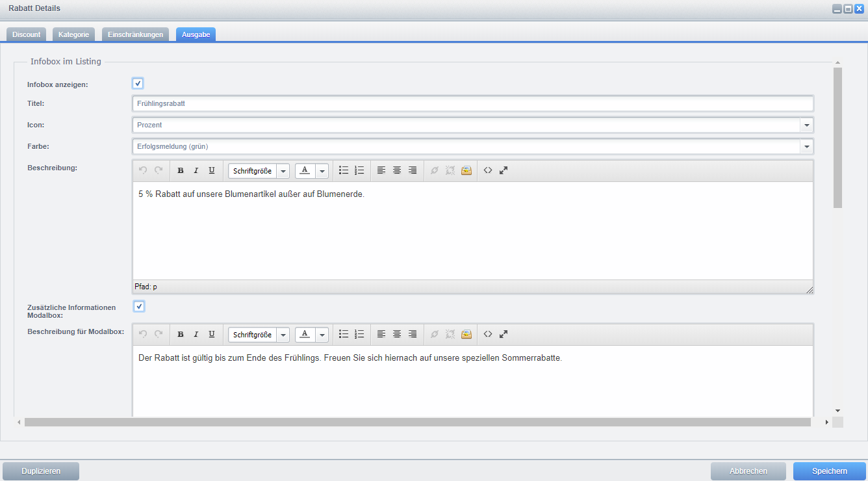The height and width of the screenshot is (481, 868).
Task: Toggle underline in the Modalbox editor
Action: coord(212,334)
